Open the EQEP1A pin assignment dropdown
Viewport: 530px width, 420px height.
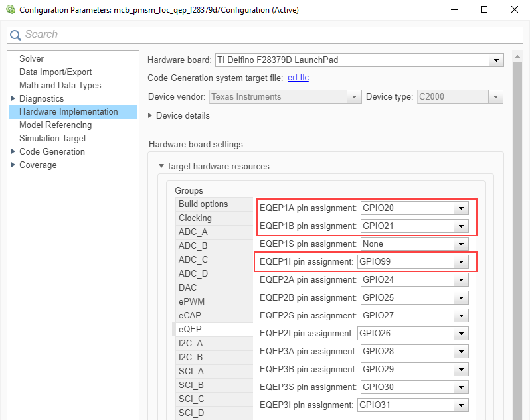pyautogui.click(x=462, y=208)
